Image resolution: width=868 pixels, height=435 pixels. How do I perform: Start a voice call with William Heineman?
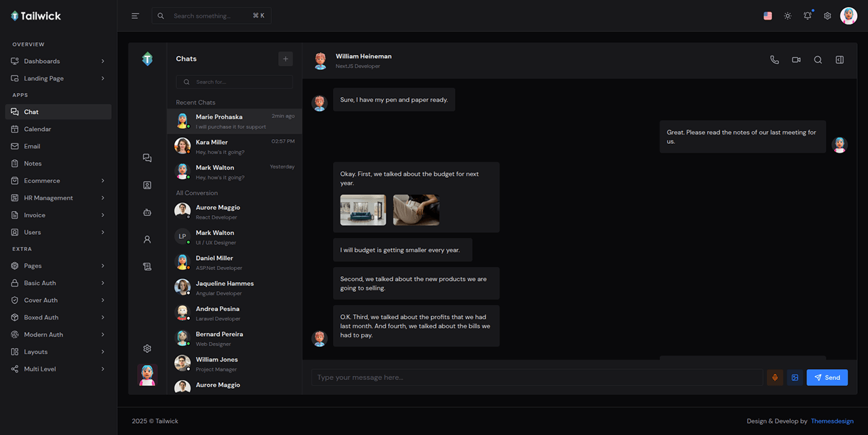(774, 60)
